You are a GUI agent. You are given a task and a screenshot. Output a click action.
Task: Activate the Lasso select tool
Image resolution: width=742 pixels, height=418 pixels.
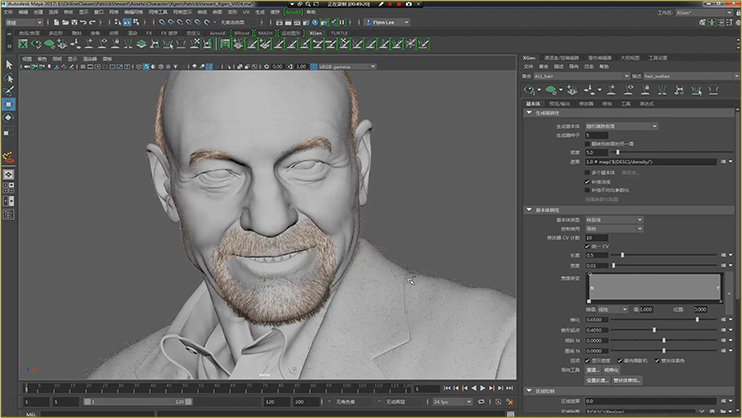pos(9,78)
